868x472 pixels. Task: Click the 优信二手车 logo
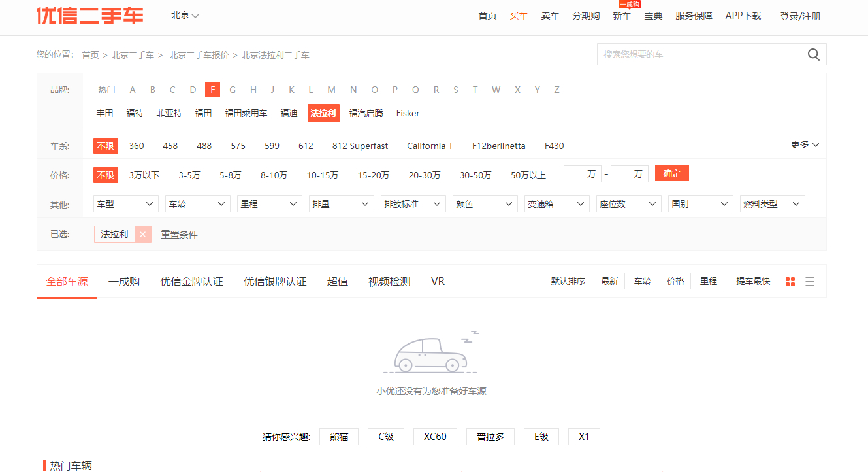tap(90, 16)
